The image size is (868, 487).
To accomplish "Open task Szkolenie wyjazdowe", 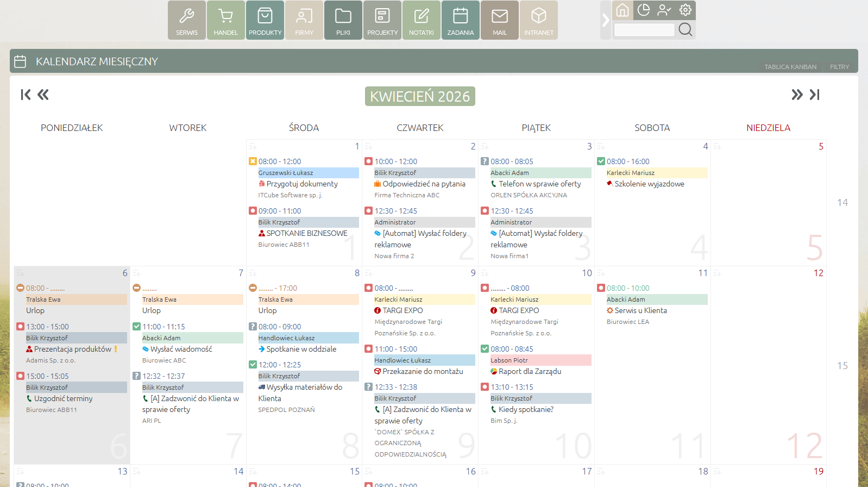I will [650, 184].
